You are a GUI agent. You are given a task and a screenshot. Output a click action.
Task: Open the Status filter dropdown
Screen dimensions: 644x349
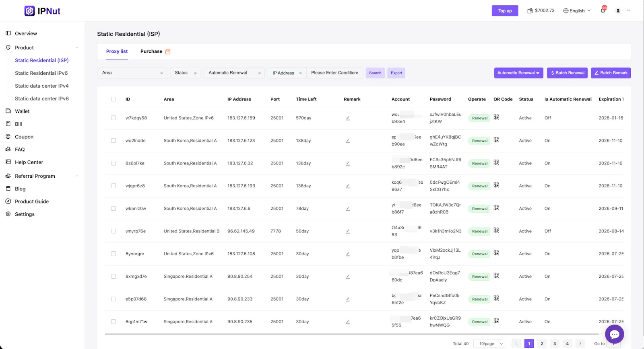(186, 73)
